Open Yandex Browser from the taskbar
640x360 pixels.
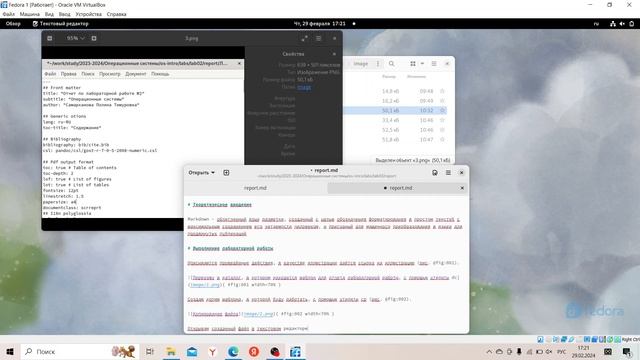[213, 351]
